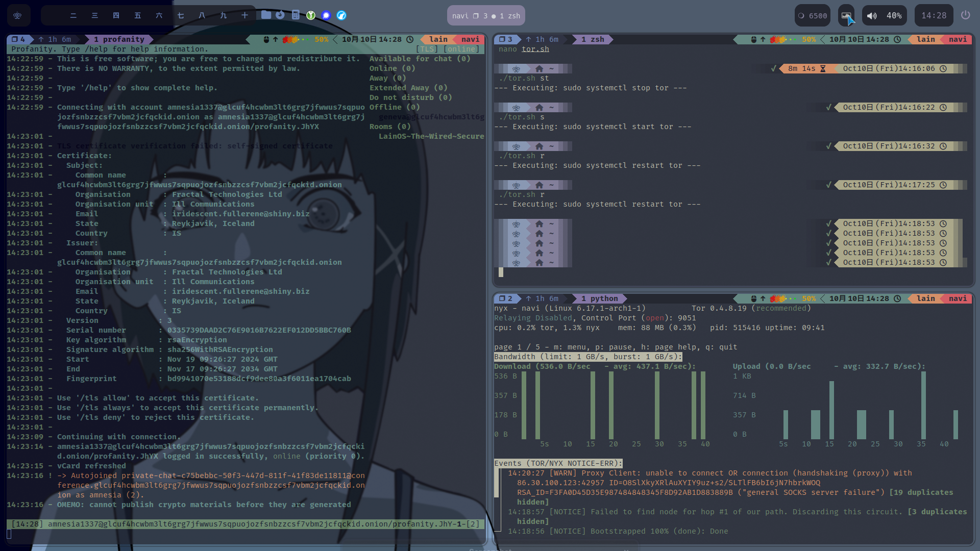Click the 'navi 3 1 zsh' window title
Screen dimensions: 980x551
click(486, 16)
